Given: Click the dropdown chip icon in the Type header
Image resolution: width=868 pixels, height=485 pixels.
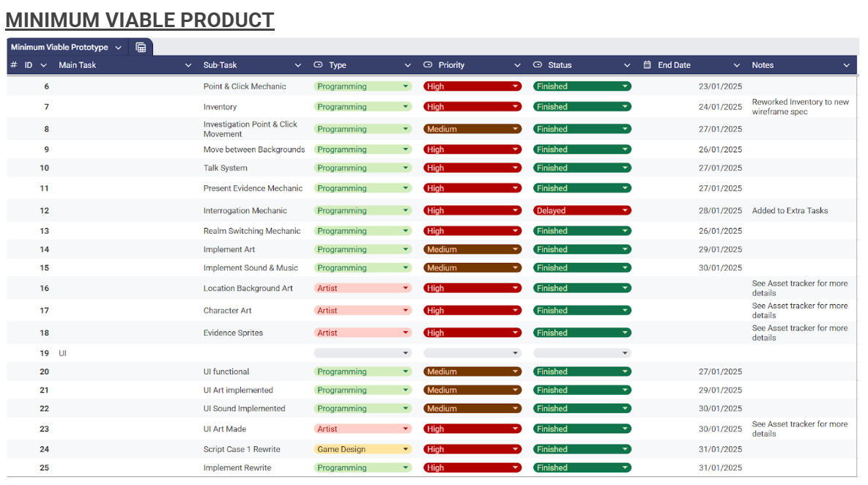Looking at the screenshot, I should [x=318, y=65].
